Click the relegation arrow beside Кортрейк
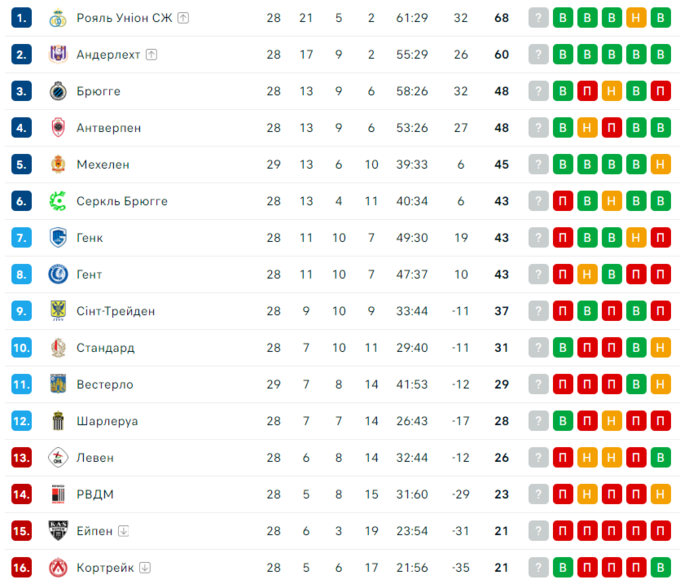The height and width of the screenshot is (584, 680). [145, 568]
